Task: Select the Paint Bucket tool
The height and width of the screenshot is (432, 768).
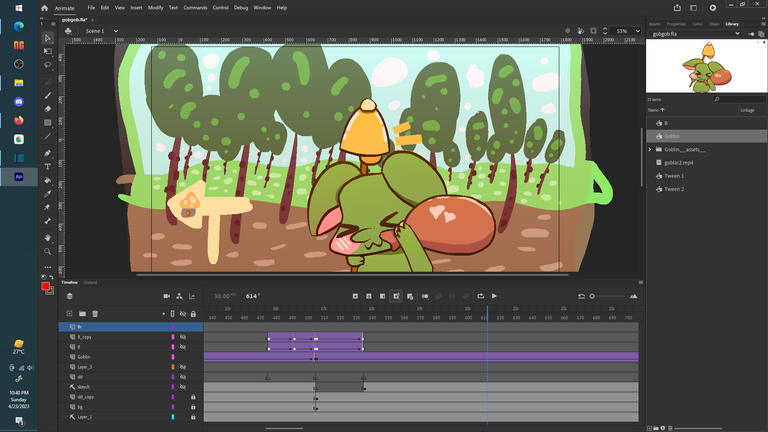Action: pos(48,180)
